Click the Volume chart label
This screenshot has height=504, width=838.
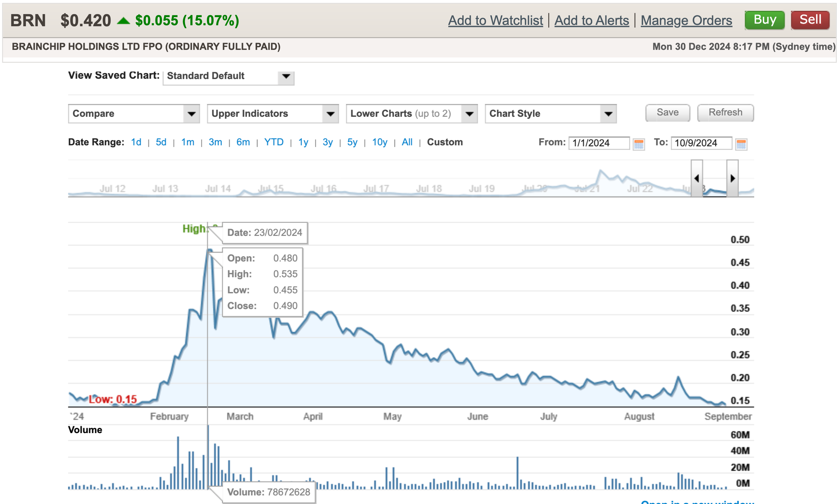(85, 430)
